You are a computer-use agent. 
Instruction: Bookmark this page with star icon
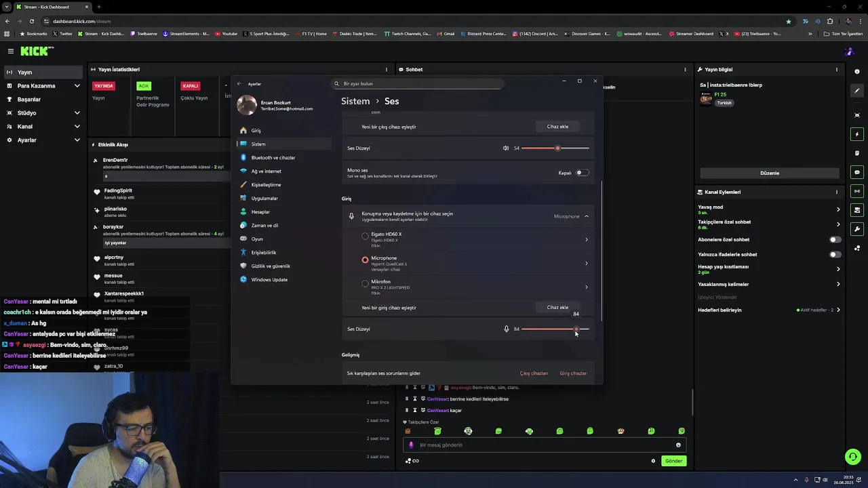[x=788, y=21]
